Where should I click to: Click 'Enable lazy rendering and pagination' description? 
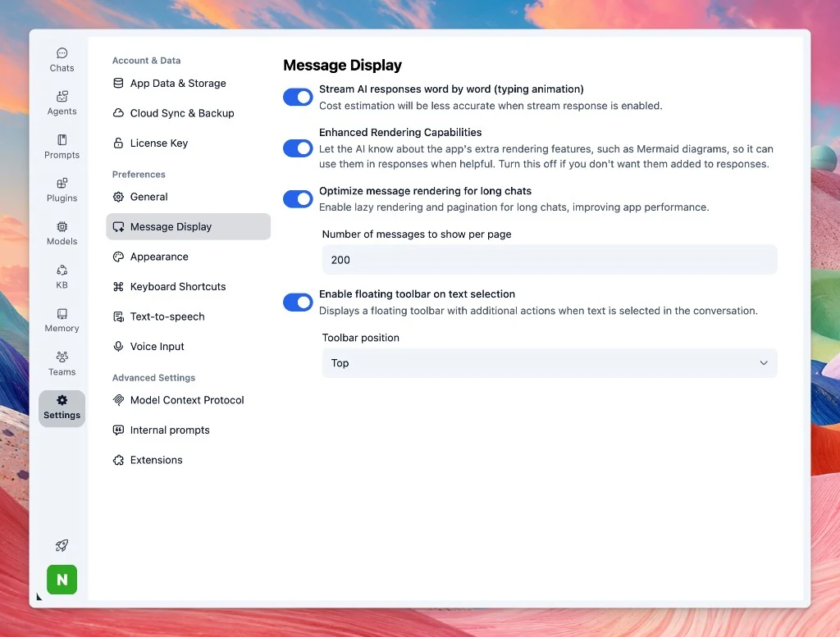(514, 207)
